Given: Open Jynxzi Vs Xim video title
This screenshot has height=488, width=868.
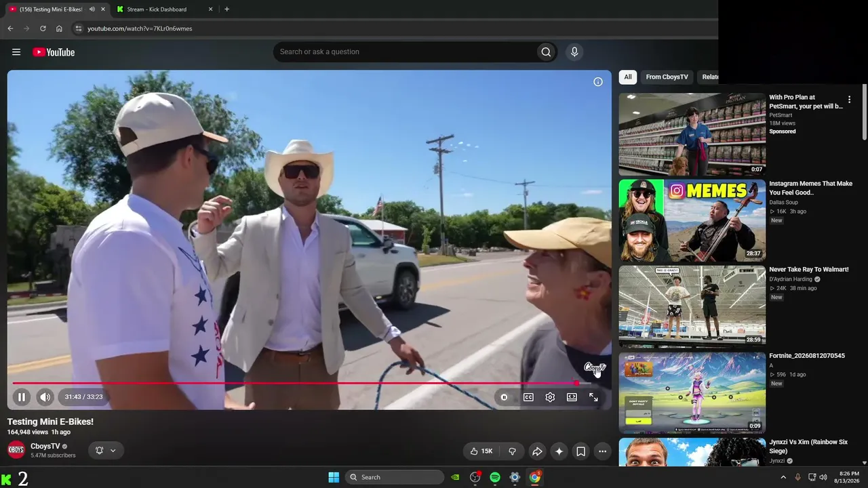Looking at the screenshot, I should (808, 447).
